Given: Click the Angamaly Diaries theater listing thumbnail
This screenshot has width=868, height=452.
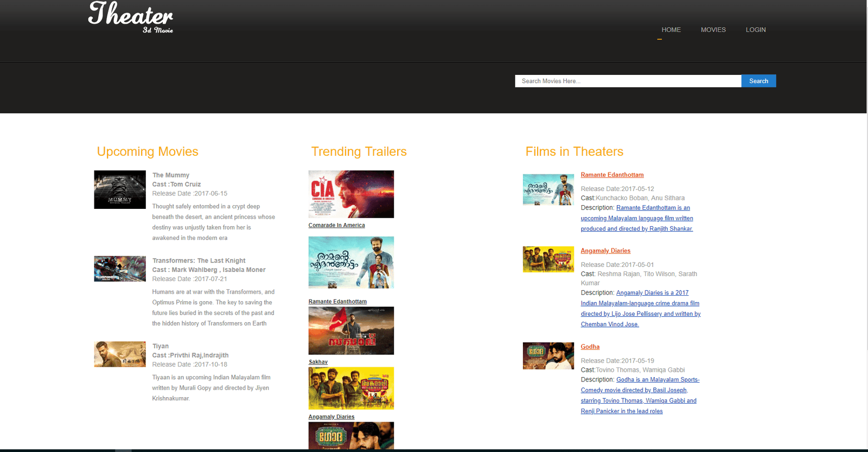Looking at the screenshot, I should click(x=548, y=259).
